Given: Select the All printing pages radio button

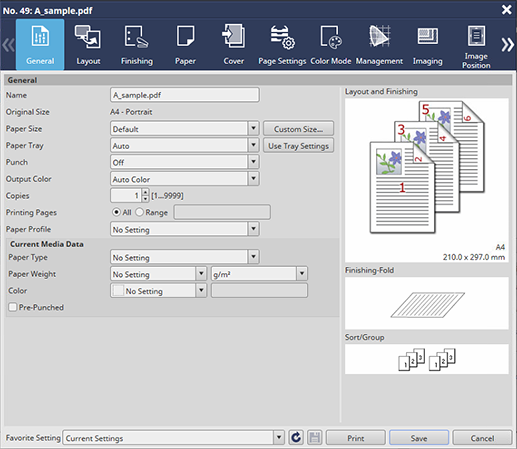Looking at the screenshot, I should tap(116, 212).
